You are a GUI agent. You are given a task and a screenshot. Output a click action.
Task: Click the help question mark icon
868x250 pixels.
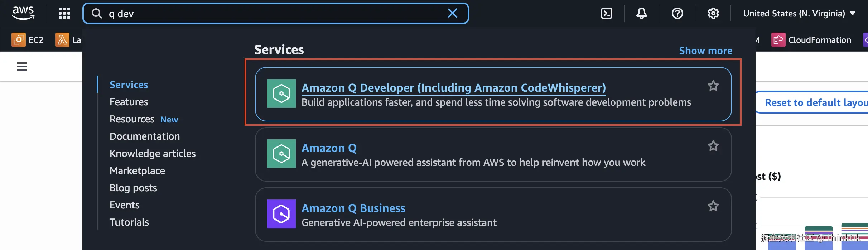pyautogui.click(x=677, y=13)
